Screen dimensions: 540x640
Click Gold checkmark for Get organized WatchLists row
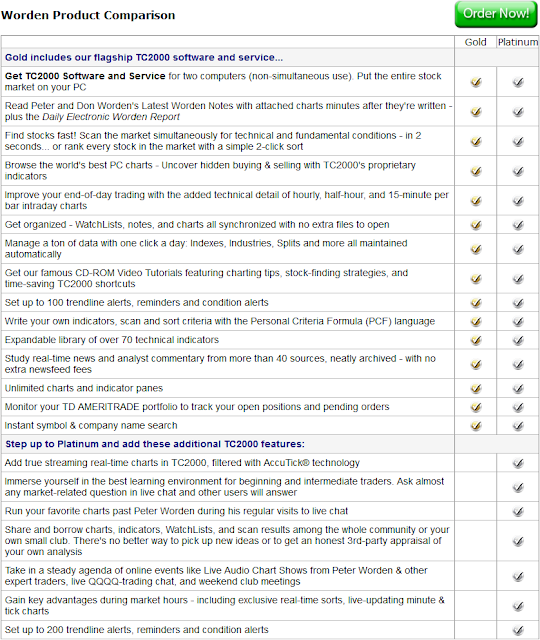pyautogui.click(x=476, y=224)
